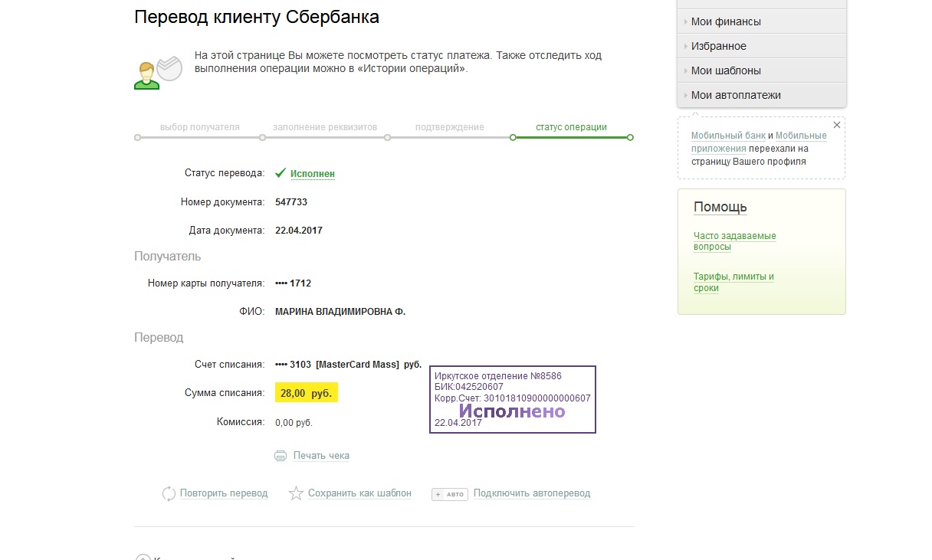Image resolution: width=932 pixels, height=560 pixels.
Task: Open the Мои автоплатежи sidebar menu
Action: pyautogui.click(x=736, y=95)
